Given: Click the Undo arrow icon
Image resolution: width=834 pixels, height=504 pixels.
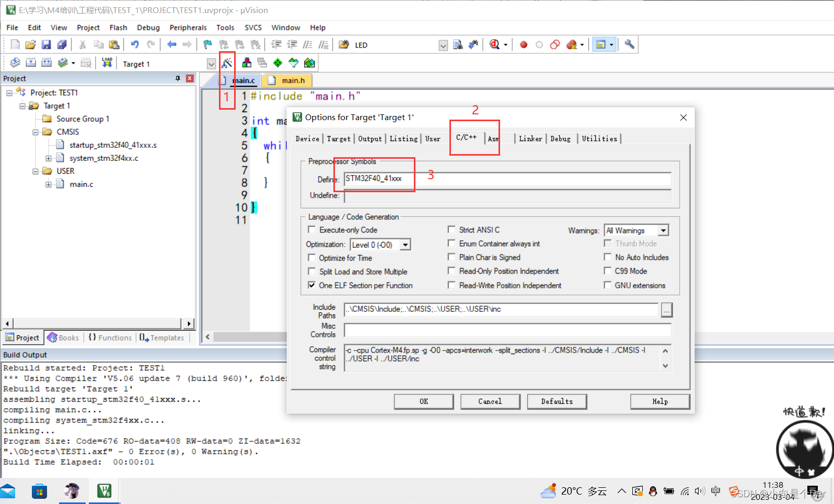Looking at the screenshot, I should pyautogui.click(x=135, y=44).
